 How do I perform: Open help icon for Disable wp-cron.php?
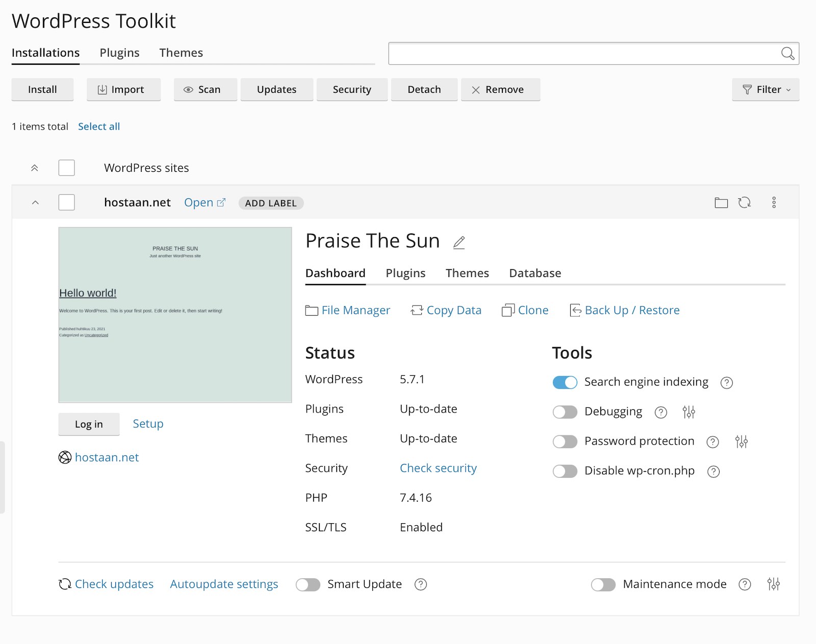[x=713, y=471]
